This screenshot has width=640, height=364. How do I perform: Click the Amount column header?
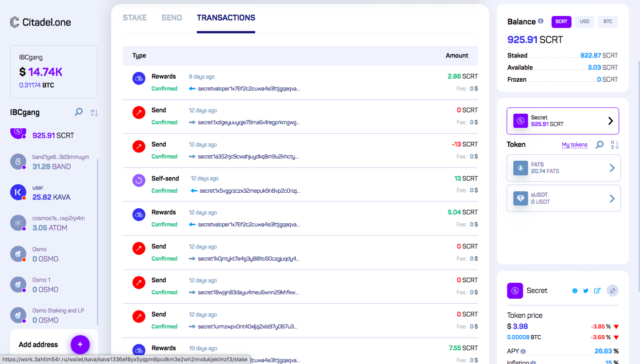pyautogui.click(x=457, y=56)
